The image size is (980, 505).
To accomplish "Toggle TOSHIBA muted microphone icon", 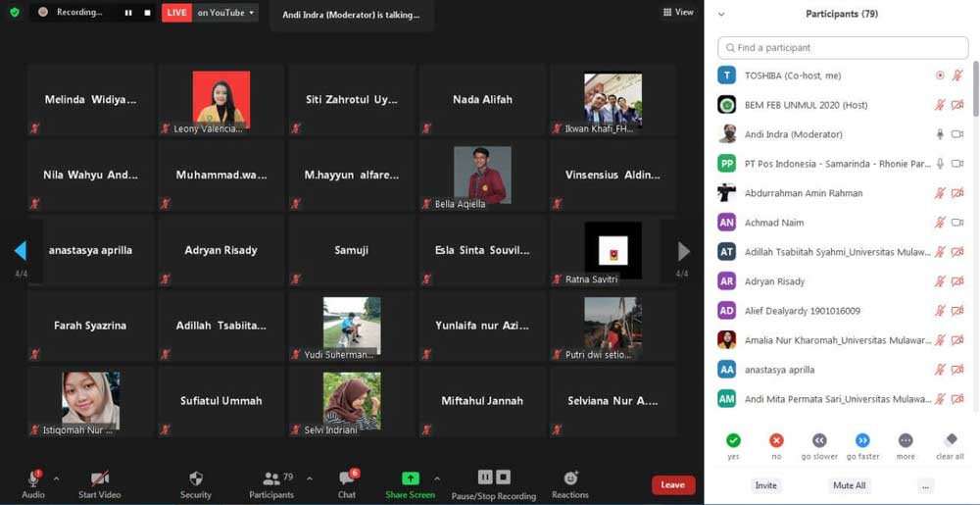I will coord(956,76).
